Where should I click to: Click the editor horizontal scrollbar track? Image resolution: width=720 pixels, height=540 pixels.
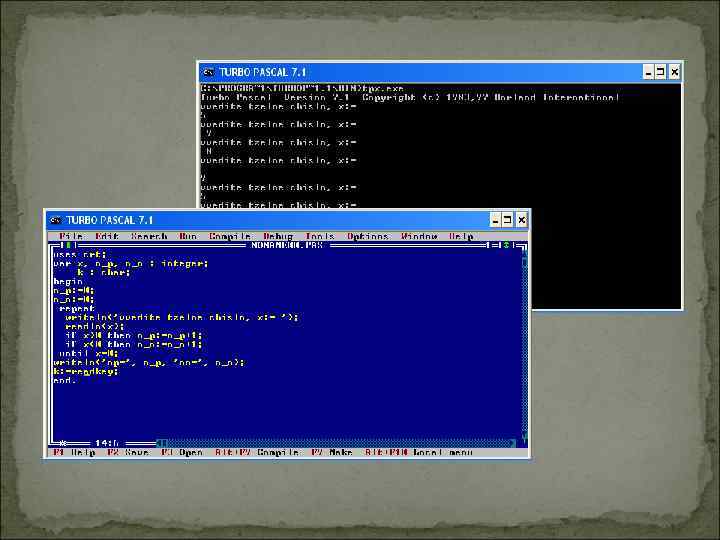340,443
